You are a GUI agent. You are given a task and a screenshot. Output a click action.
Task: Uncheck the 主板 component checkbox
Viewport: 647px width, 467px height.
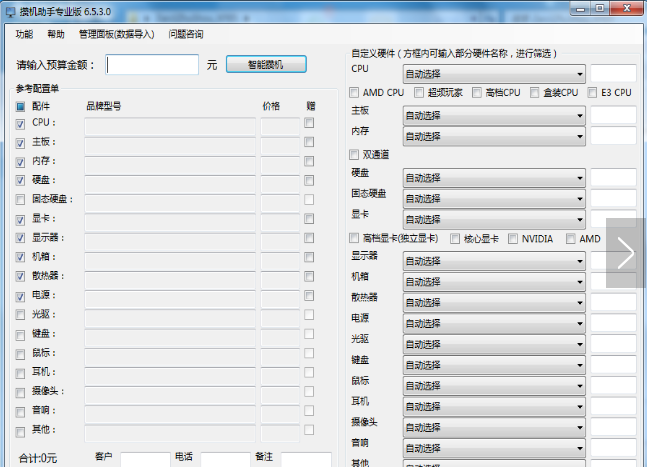tap(20, 143)
